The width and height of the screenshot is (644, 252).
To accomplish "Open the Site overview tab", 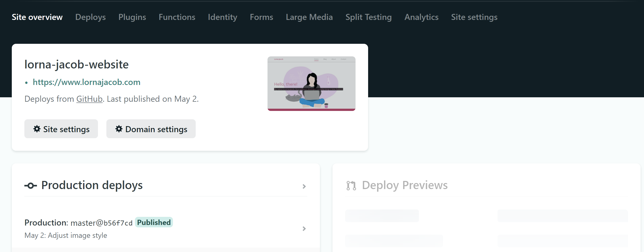I will [37, 17].
